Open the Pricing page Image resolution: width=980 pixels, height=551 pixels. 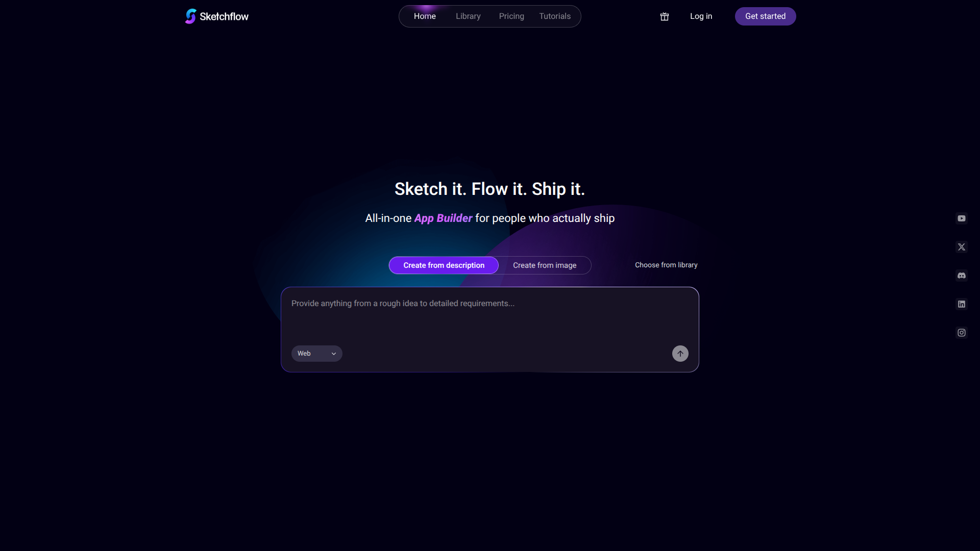511,16
